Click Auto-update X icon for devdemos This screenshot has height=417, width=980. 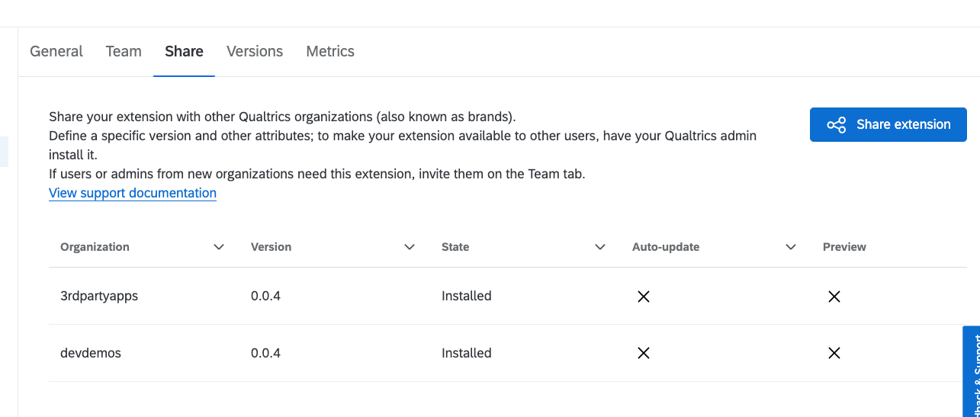644,353
